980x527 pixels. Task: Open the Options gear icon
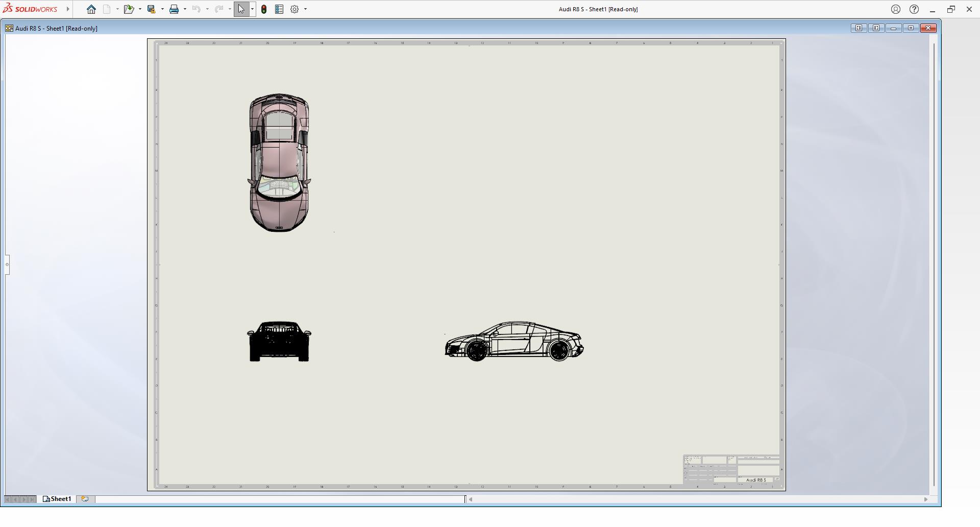[x=295, y=9]
